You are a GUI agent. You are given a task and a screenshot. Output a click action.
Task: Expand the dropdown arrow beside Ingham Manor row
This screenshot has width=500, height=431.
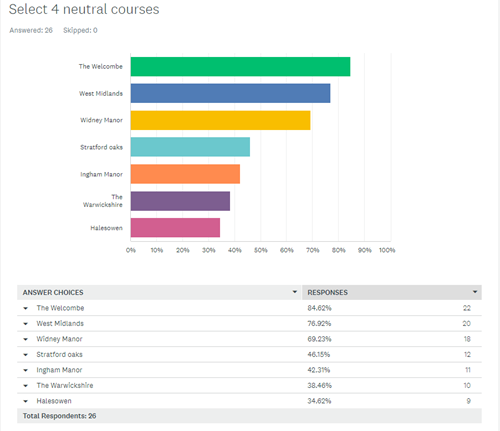[x=26, y=370]
